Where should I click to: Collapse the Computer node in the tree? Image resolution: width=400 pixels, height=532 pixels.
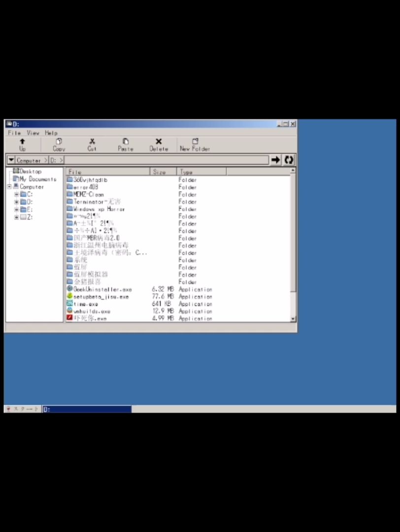pos(9,187)
